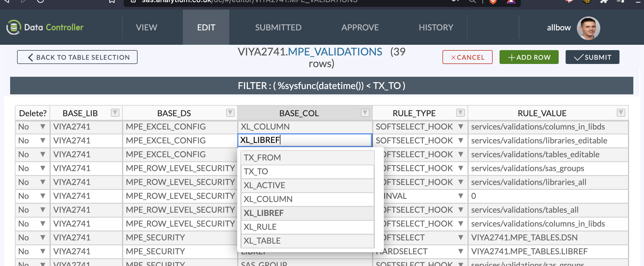Toggle Delete on the second MPE_SECURITY row
This screenshot has width=644, height=266.
coord(43,251)
